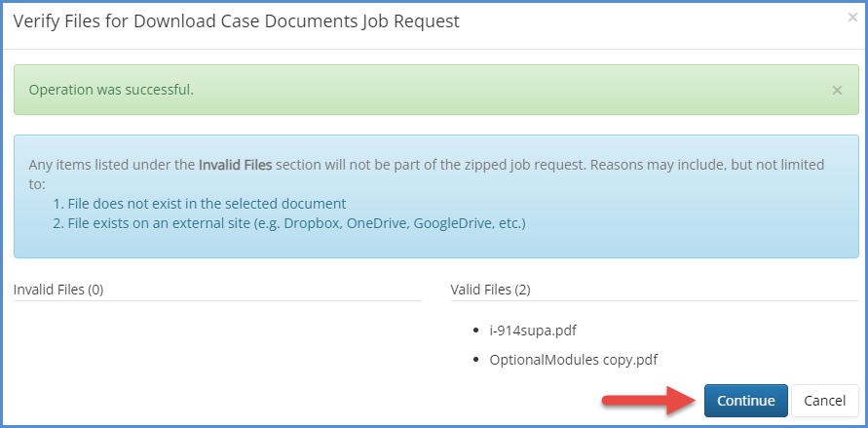The height and width of the screenshot is (428, 868).
Task: Click the Invalid Files (0) heading
Action: click(58, 290)
